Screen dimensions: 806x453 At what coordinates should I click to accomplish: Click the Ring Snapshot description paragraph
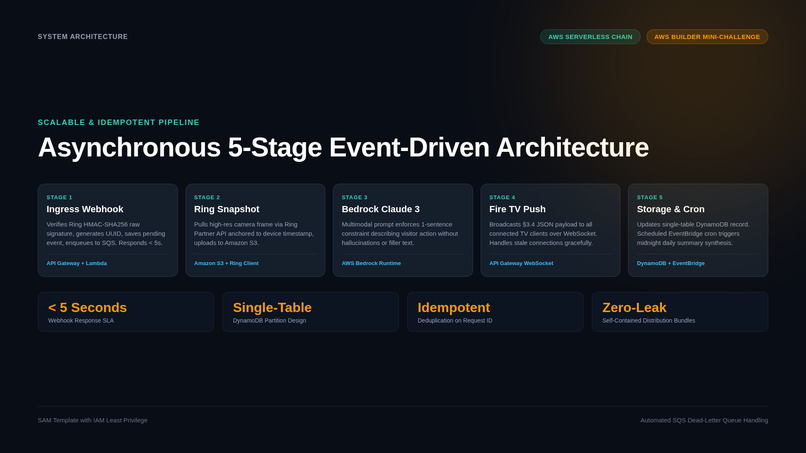(x=254, y=233)
